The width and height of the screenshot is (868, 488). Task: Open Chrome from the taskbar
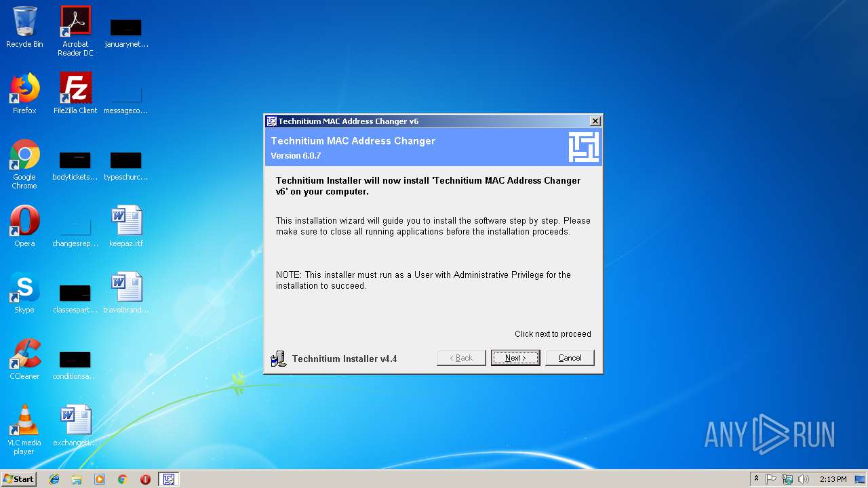point(123,479)
